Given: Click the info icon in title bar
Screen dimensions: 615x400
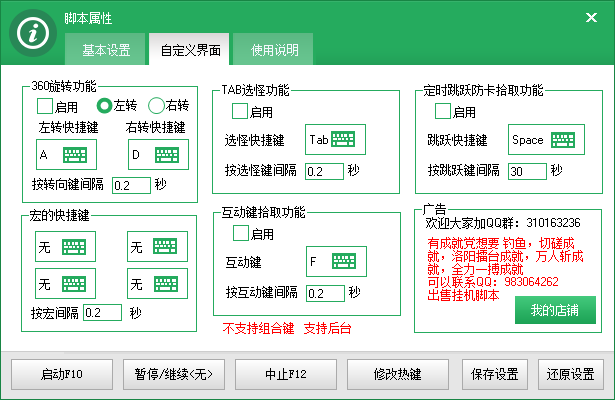Looking at the screenshot, I should point(33,33).
